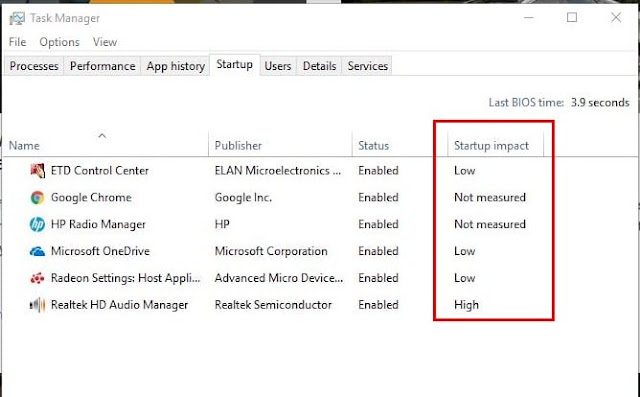Switch to the App history tab

pos(176,66)
